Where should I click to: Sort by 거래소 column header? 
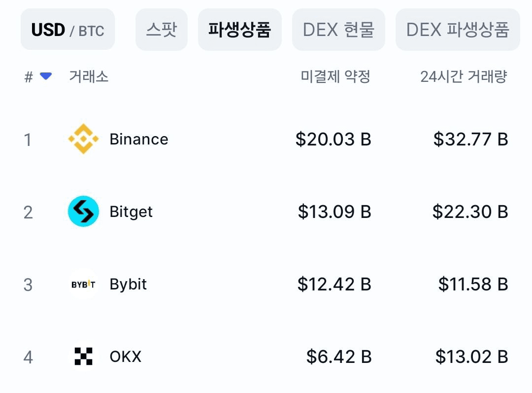click(89, 77)
